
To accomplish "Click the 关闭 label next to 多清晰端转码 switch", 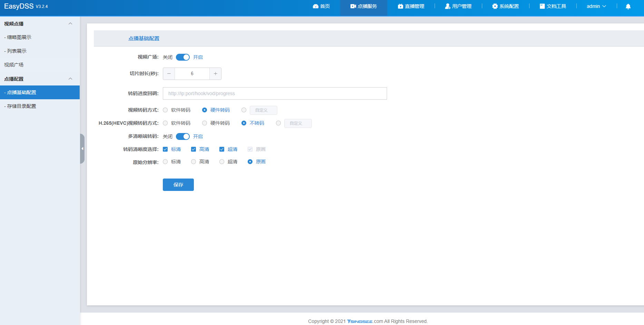I will [x=168, y=136].
